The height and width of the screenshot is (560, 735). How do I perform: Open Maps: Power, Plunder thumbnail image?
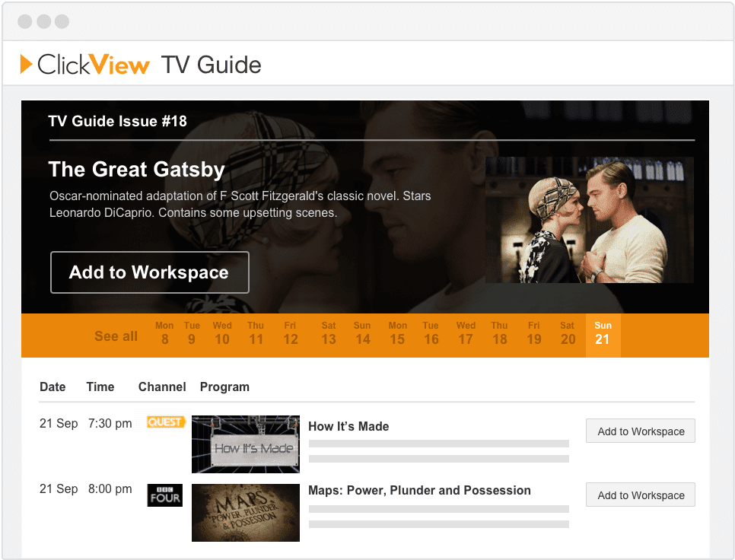246,513
